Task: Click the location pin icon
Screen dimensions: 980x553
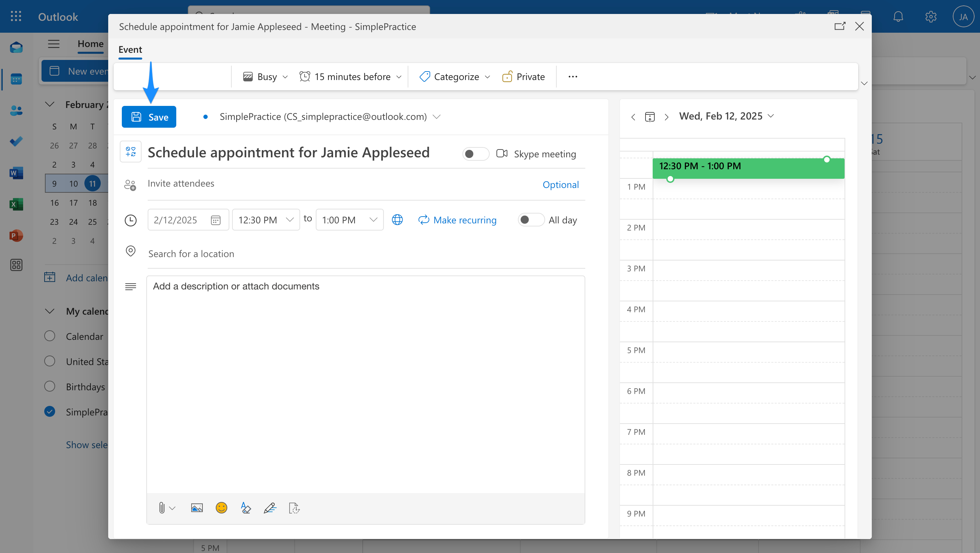Action: pyautogui.click(x=130, y=251)
